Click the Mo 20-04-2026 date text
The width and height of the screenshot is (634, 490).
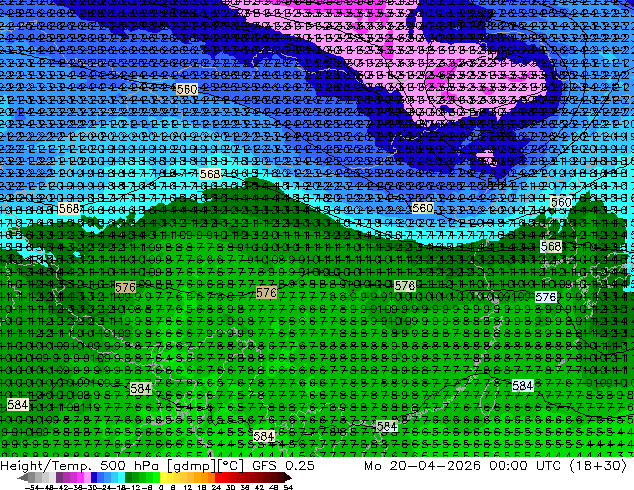(x=423, y=466)
